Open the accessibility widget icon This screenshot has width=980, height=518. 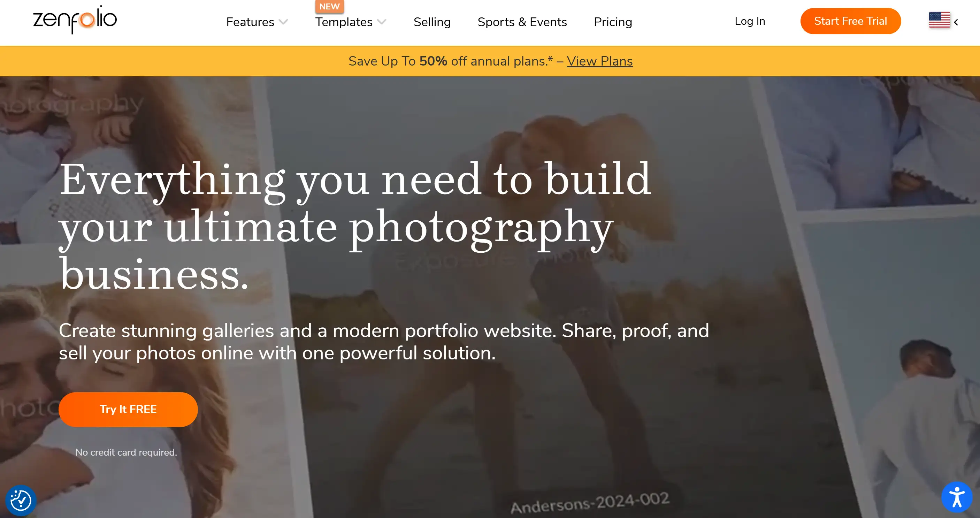[956, 497]
